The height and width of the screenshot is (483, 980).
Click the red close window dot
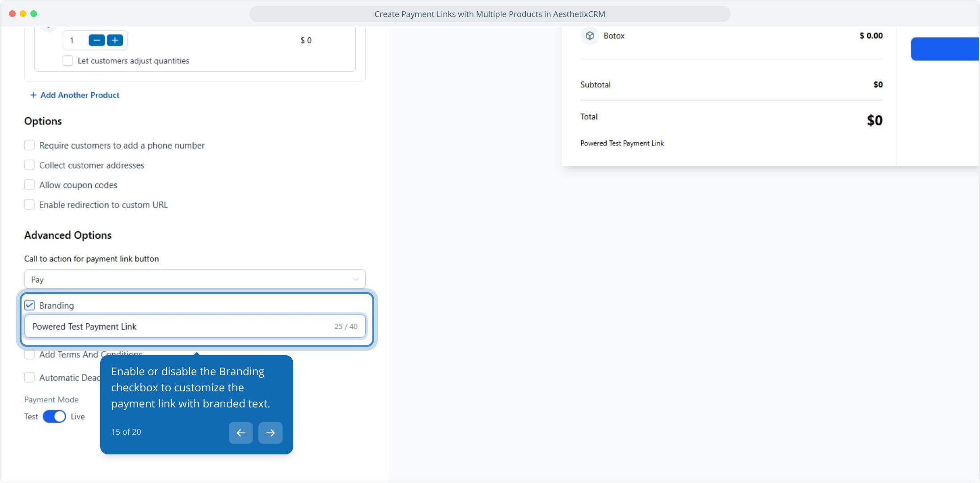[12, 14]
